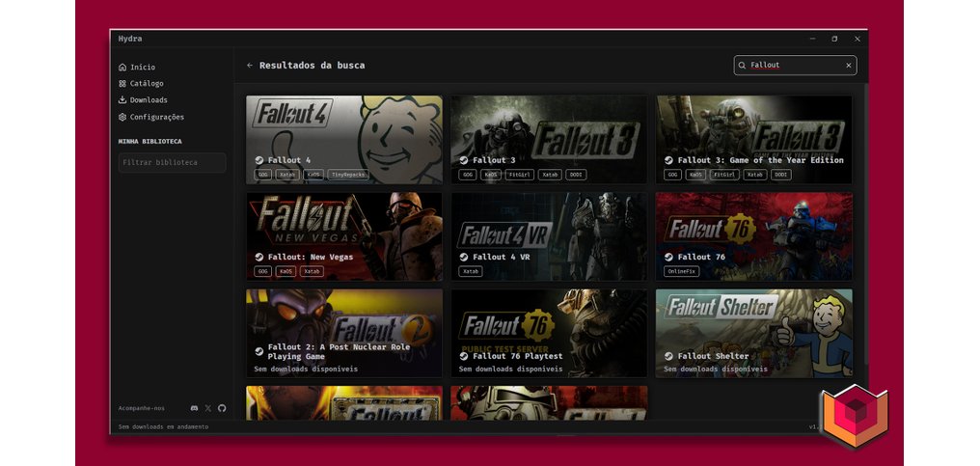Focus the Fallout search field
The width and height of the screenshot is (980, 466).
click(x=795, y=65)
